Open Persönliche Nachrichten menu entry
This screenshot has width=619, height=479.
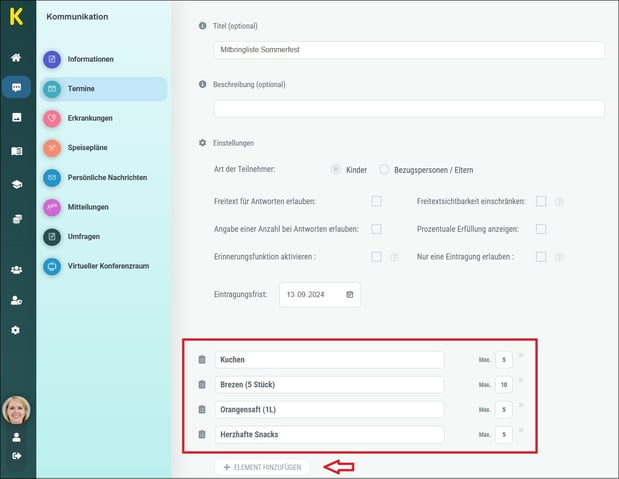pos(103,178)
